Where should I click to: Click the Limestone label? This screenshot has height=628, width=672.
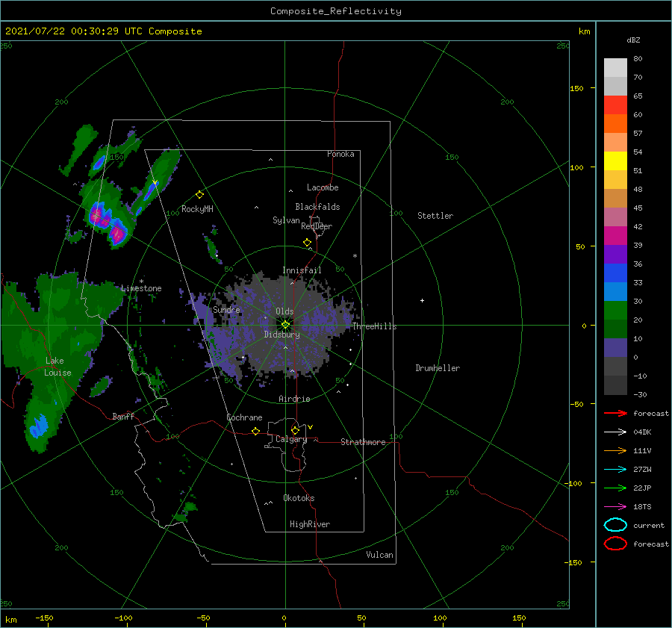pyautogui.click(x=141, y=288)
